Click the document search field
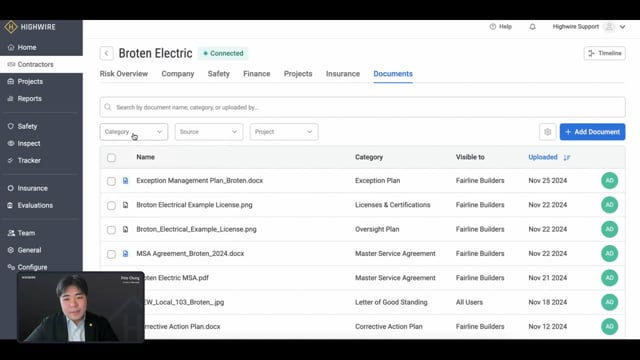Viewport: 640px width, 360px height. coord(362,107)
